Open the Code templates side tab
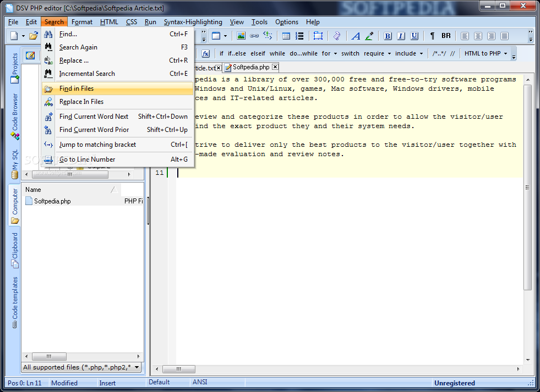The width and height of the screenshot is (540, 392). tap(14, 302)
